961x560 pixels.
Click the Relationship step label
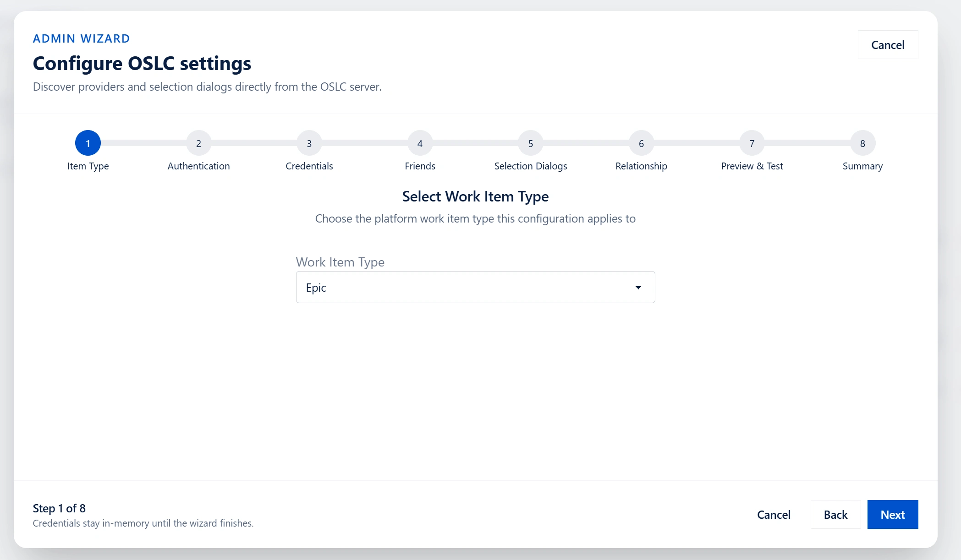pyautogui.click(x=641, y=166)
